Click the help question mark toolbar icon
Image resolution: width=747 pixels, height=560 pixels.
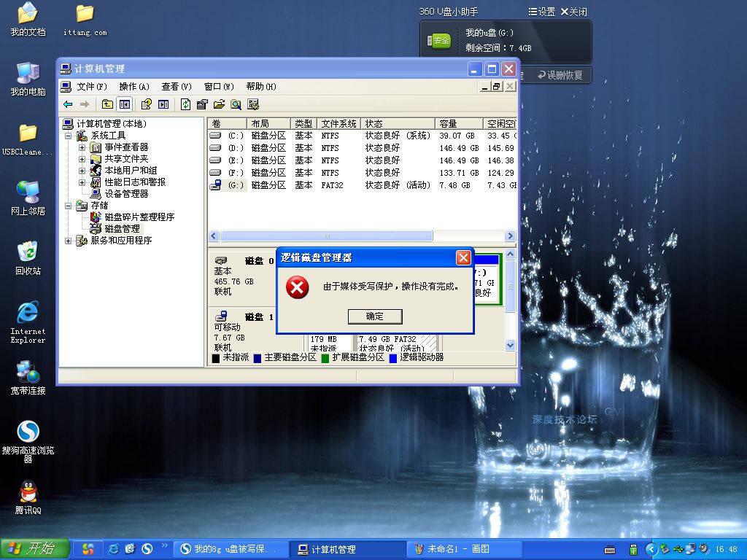tap(146, 104)
